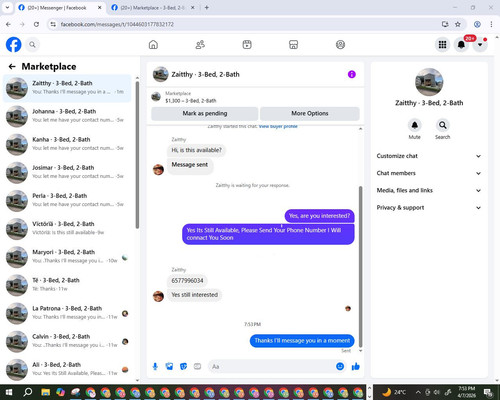Viewport: 500px width, 400px height.
Task: Choose a GIF icon
Action: 197,367
